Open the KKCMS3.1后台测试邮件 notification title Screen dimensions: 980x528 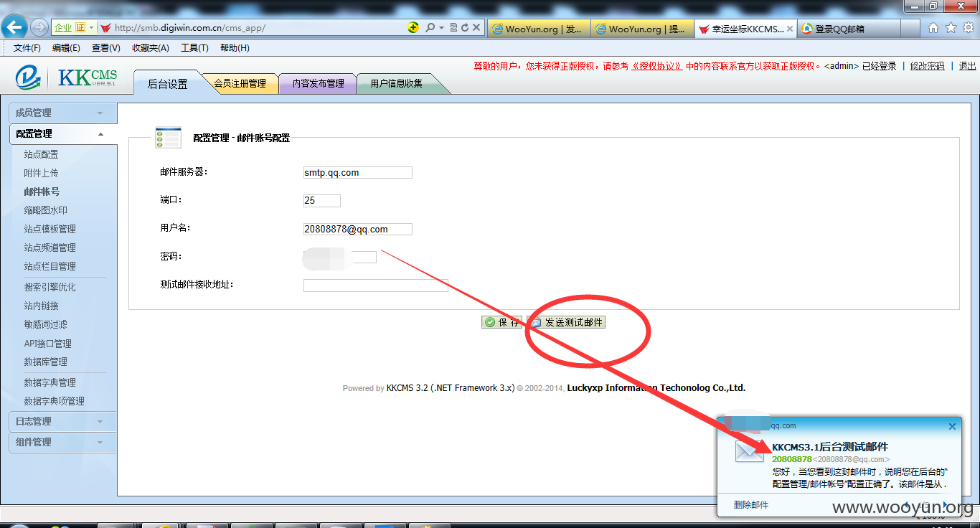pos(830,447)
